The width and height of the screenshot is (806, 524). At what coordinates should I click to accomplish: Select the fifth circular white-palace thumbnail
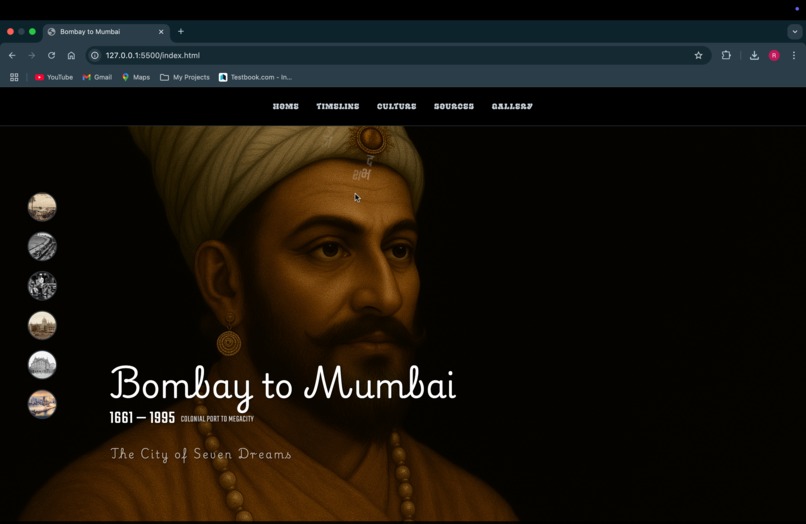pos(42,365)
